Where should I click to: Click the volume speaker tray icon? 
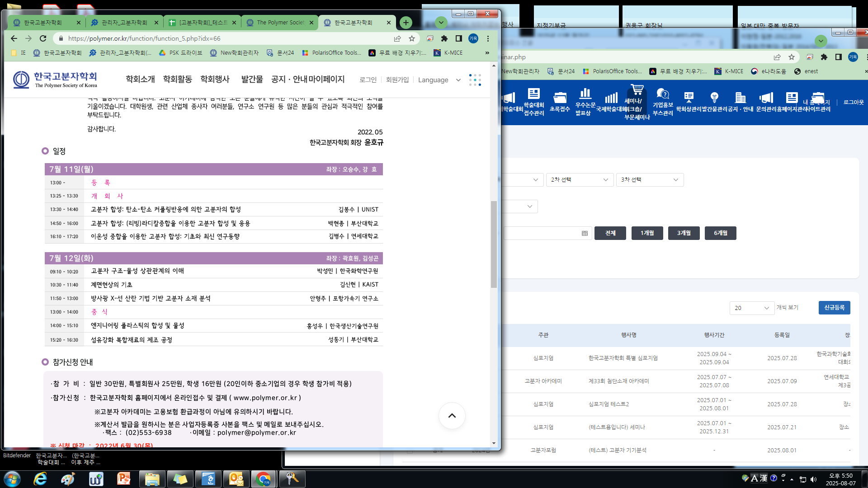point(814,479)
